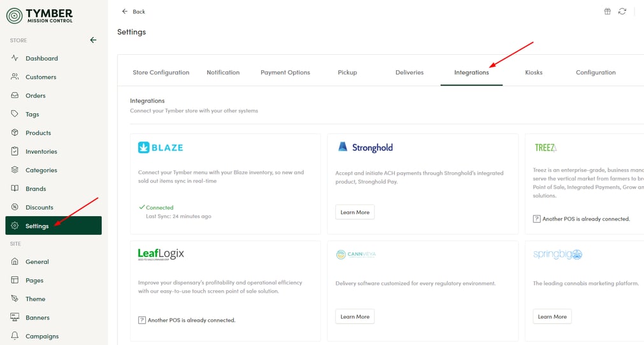Click the Theme brush icon
The image size is (644, 345).
coord(15,298)
